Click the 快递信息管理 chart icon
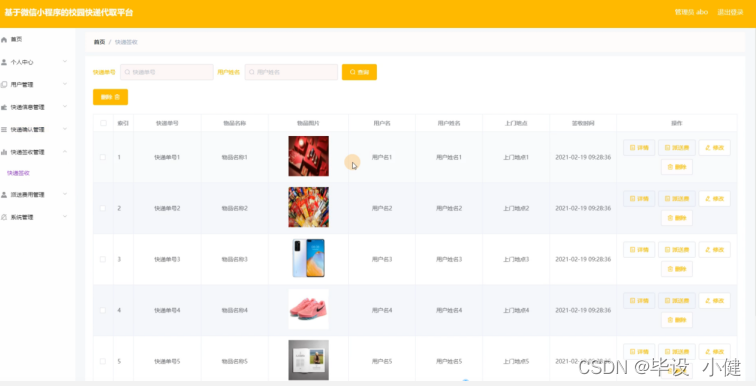Viewport: 756px width, 386px height. click(x=4, y=107)
